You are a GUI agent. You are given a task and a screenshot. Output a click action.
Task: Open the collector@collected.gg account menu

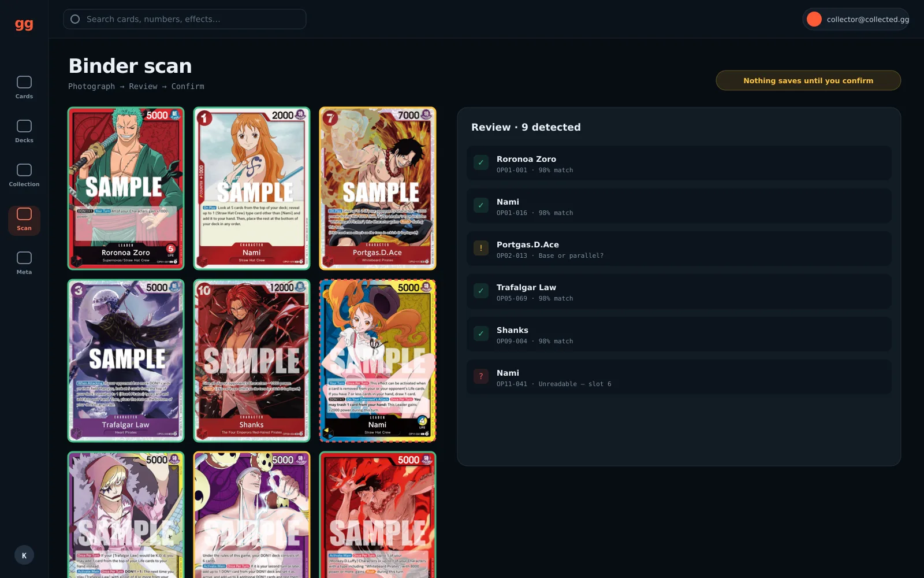click(x=856, y=19)
